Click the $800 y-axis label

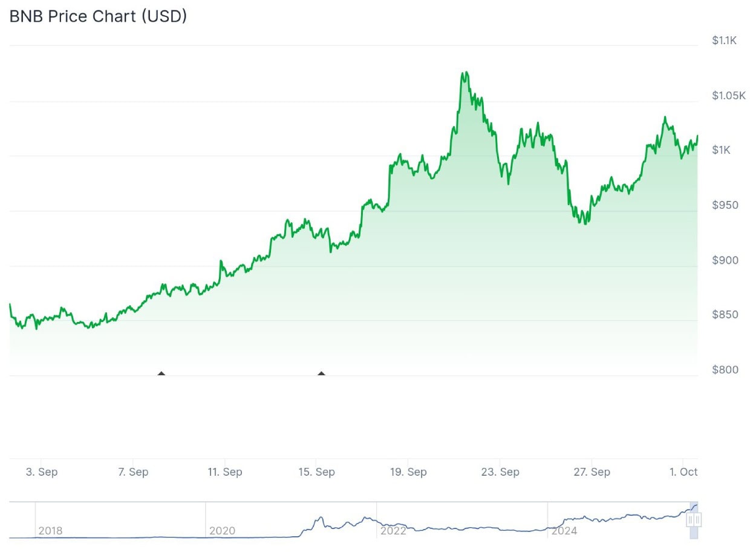click(x=725, y=370)
